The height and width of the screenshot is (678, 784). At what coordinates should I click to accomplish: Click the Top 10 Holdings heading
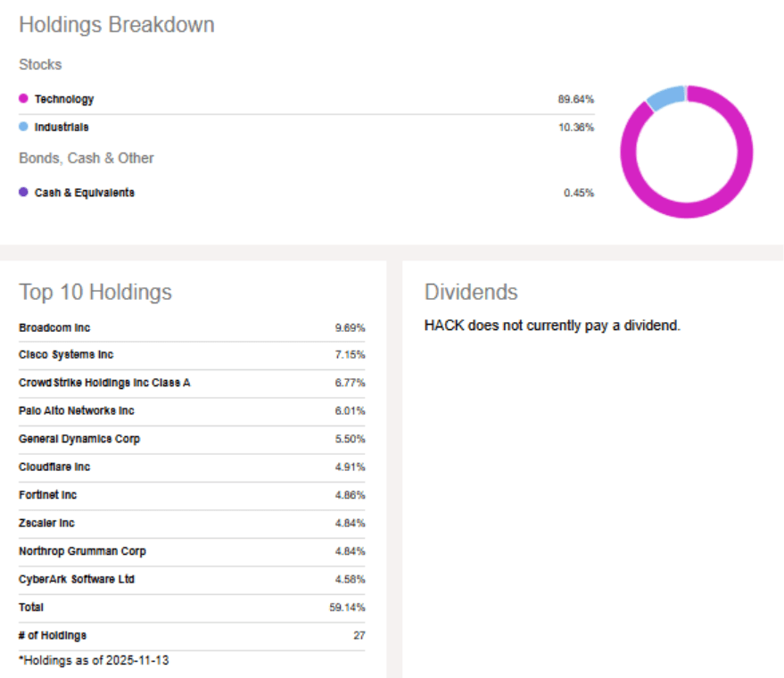[95, 292]
